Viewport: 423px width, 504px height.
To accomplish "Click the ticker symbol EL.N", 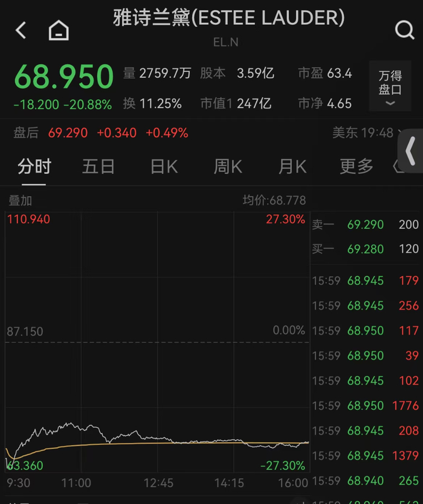I will 225,42.
